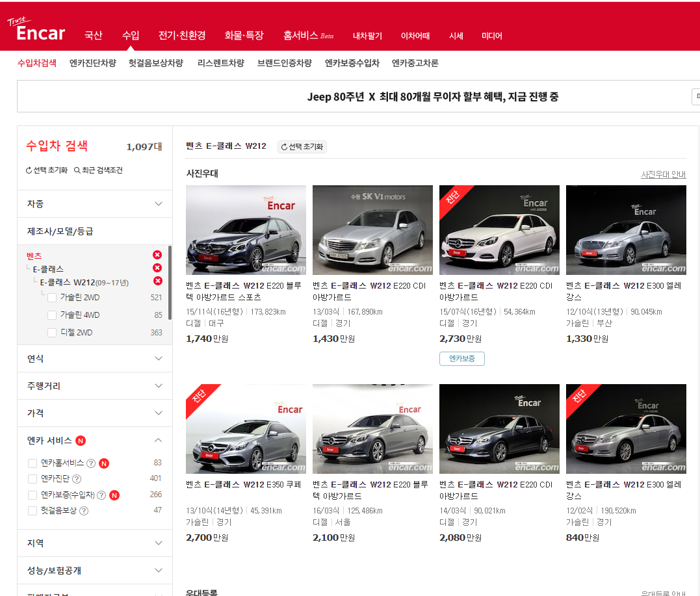Expand the 차종 filter section
The height and width of the screenshot is (596, 700).
point(95,204)
